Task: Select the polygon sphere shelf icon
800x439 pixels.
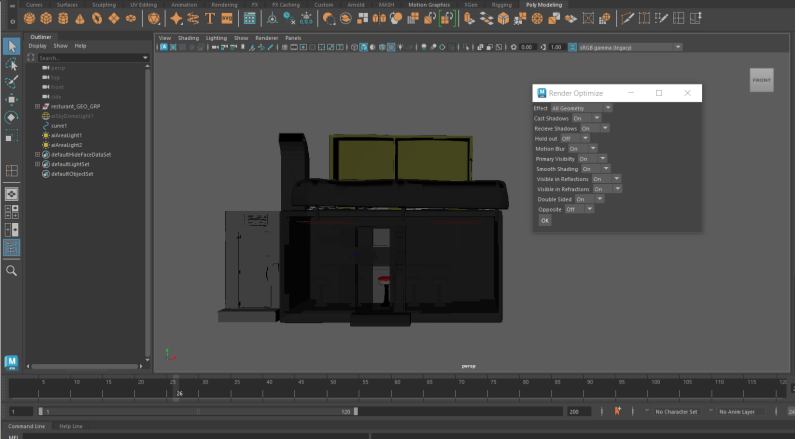Action: [30, 19]
